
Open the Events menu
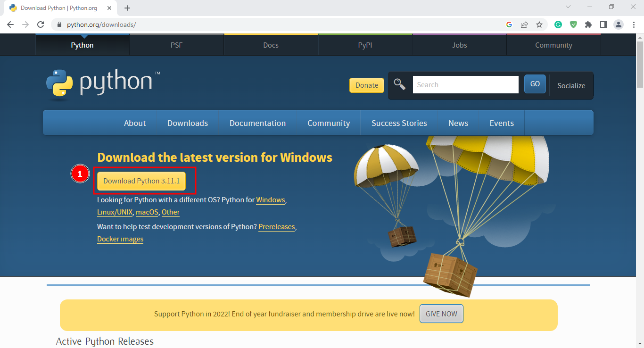(x=502, y=123)
